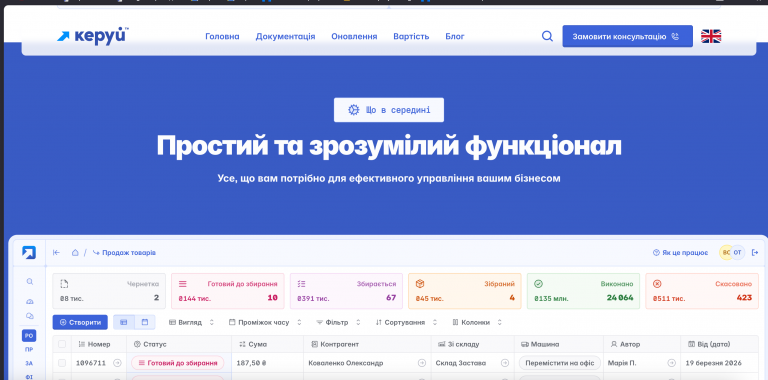Open the Колонки dropdown
This screenshot has height=380, width=768.
pos(477,322)
